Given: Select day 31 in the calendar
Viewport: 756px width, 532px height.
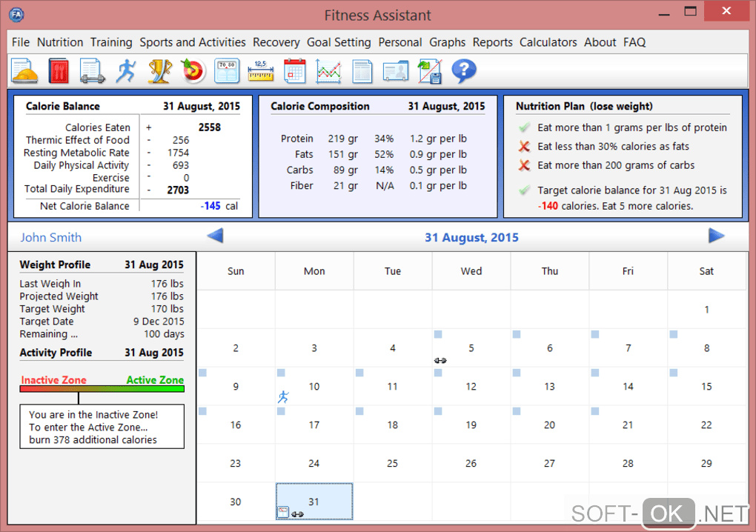Looking at the screenshot, I should pos(314,502).
